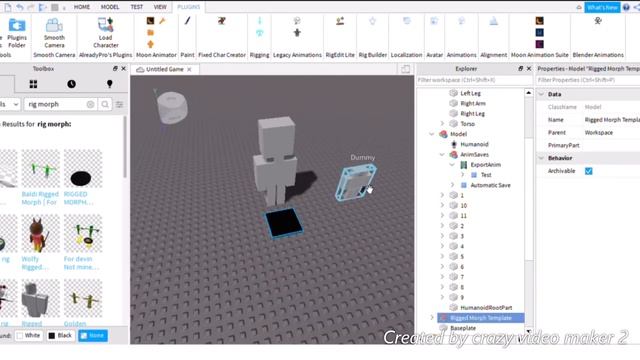
Task: Expand part 10 in Explorer
Action: (x=442, y=205)
